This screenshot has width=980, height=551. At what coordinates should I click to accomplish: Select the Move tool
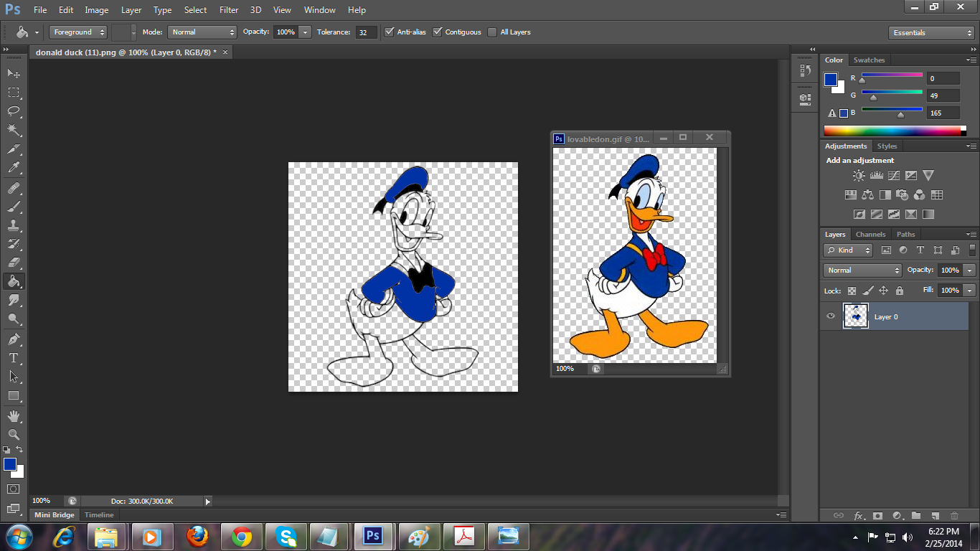(x=14, y=73)
